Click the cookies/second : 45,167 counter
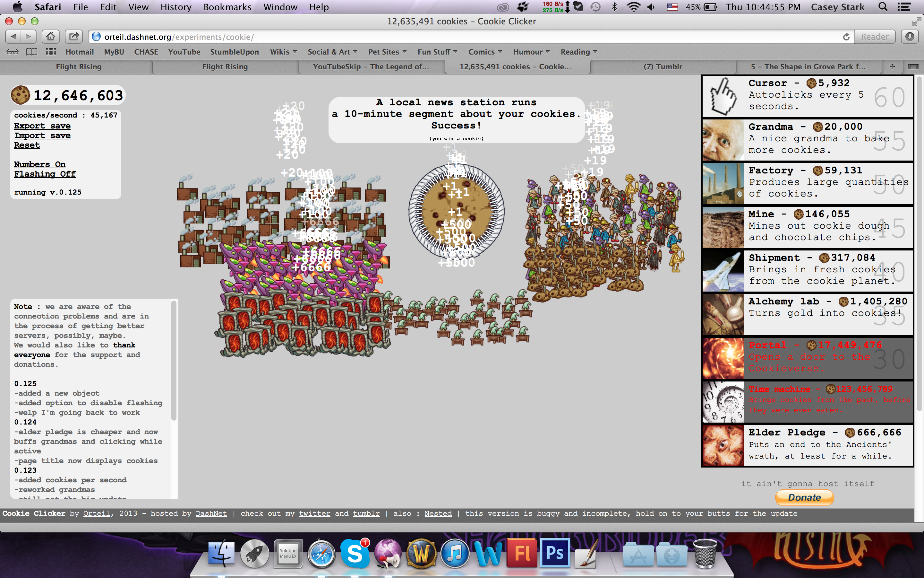Viewport: 924px width, 578px height. (x=66, y=115)
